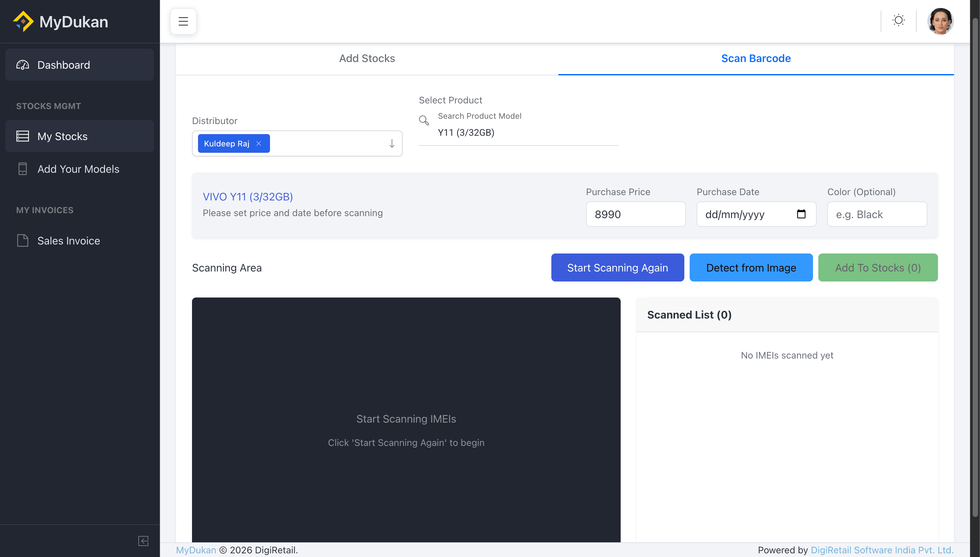The width and height of the screenshot is (980, 557).
Task: Open Dashboard from the sidebar
Action: click(80, 65)
